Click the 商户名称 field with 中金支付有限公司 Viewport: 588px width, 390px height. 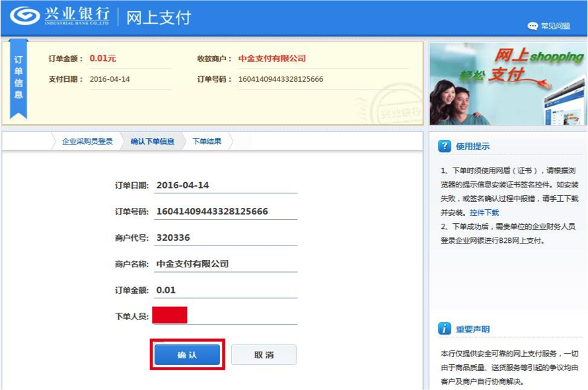point(225,264)
